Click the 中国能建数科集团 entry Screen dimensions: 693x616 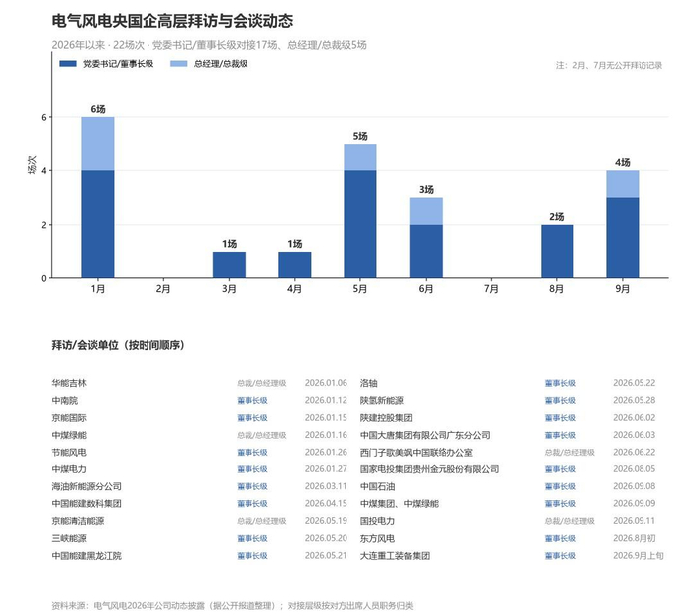coord(87,504)
